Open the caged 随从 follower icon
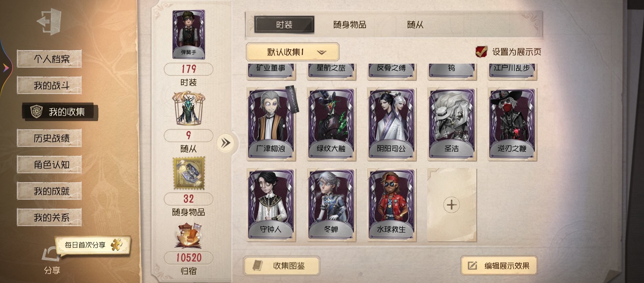The image size is (644, 283). coord(188,108)
